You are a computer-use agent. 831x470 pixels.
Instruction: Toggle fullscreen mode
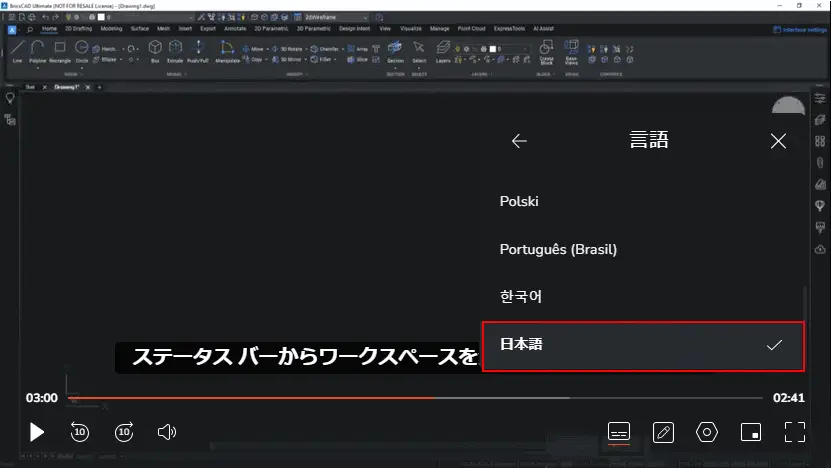click(794, 432)
